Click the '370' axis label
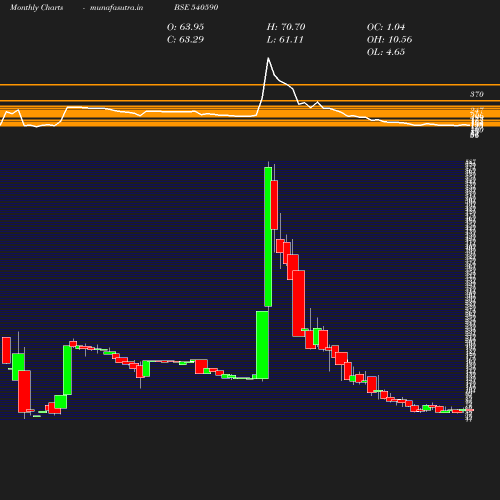 [477, 94]
